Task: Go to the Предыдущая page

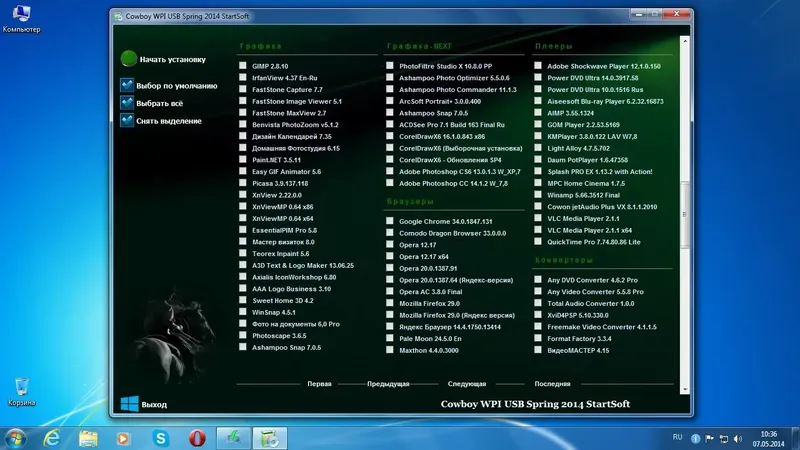Action: (x=388, y=384)
